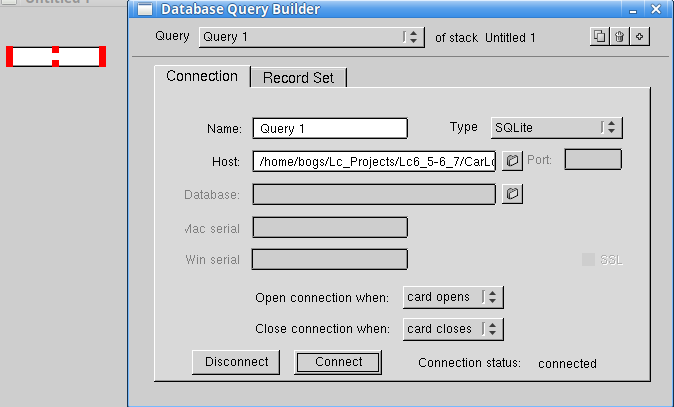Click the duplicate query icon

click(x=600, y=37)
